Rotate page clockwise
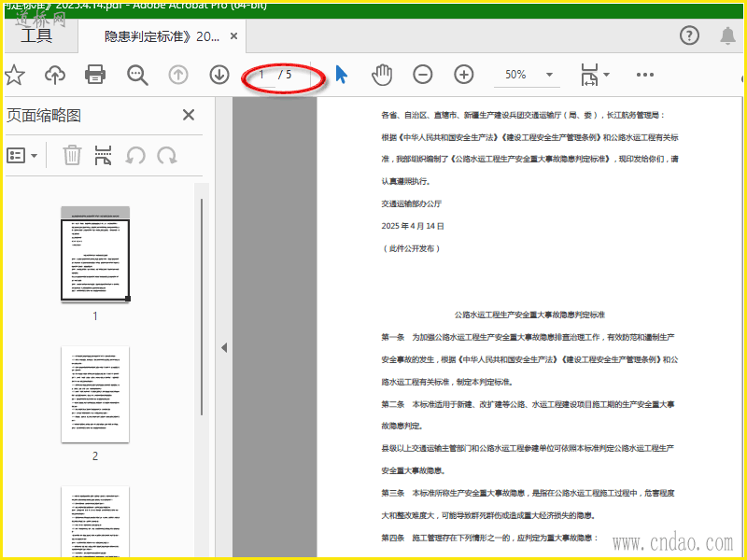The width and height of the screenshot is (747, 560). pyautogui.click(x=167, y=155)
